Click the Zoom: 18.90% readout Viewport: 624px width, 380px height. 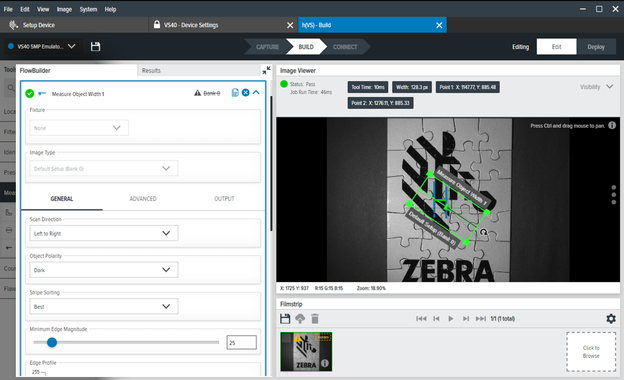(371, 288)
